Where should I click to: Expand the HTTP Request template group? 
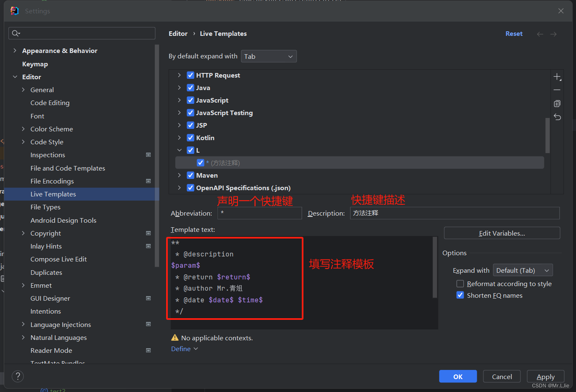179,75
